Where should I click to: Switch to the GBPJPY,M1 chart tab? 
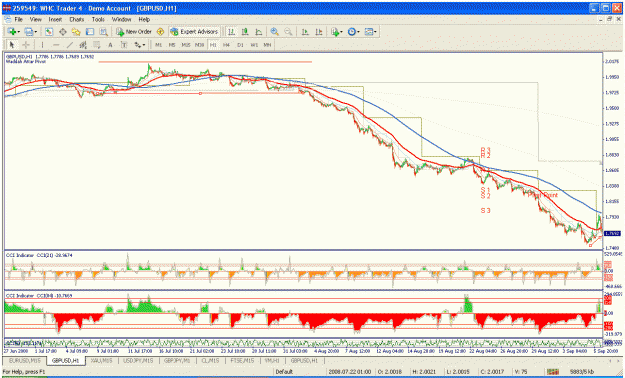pos(177,360)
